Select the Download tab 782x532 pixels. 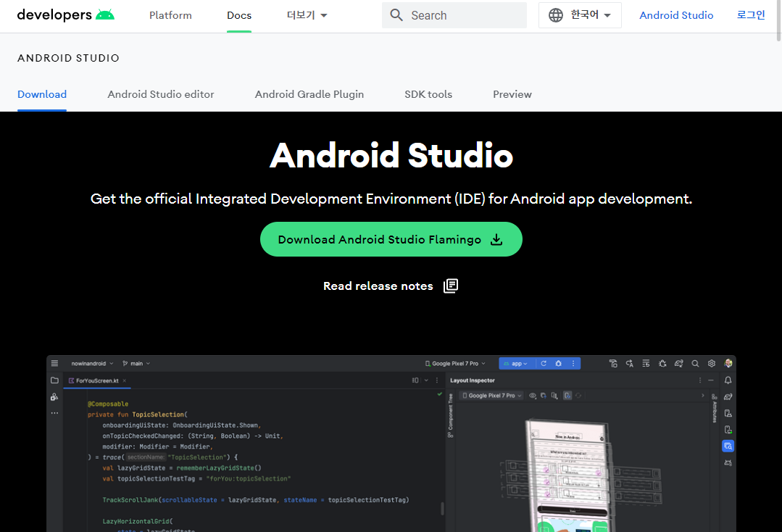tap(42, 94)
